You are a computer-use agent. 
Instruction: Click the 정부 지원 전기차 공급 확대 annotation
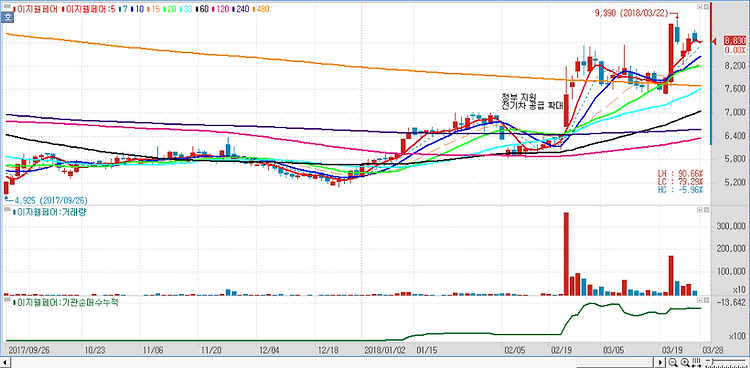(x=532, y=101)
